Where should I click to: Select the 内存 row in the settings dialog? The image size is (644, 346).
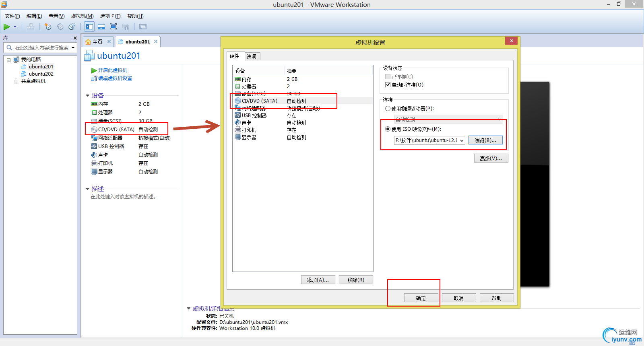303,79
